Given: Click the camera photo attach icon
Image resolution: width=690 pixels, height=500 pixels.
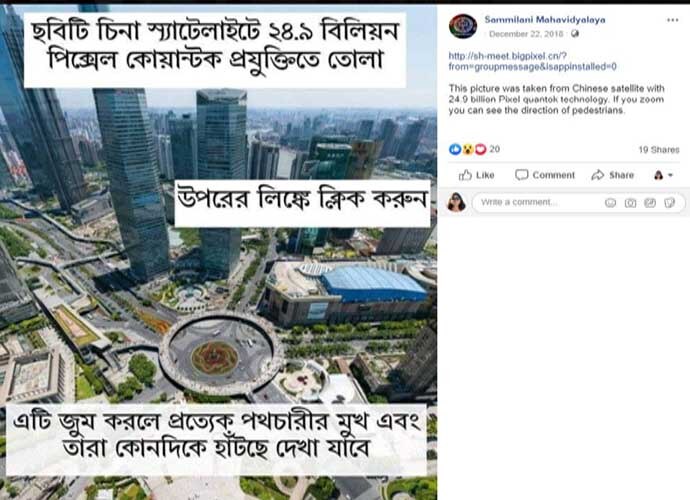Looking at the screenshot, I should 630,202.
